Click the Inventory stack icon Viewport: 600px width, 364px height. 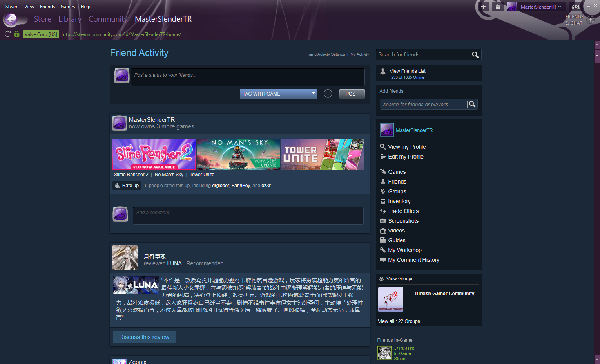pos(383,201)
